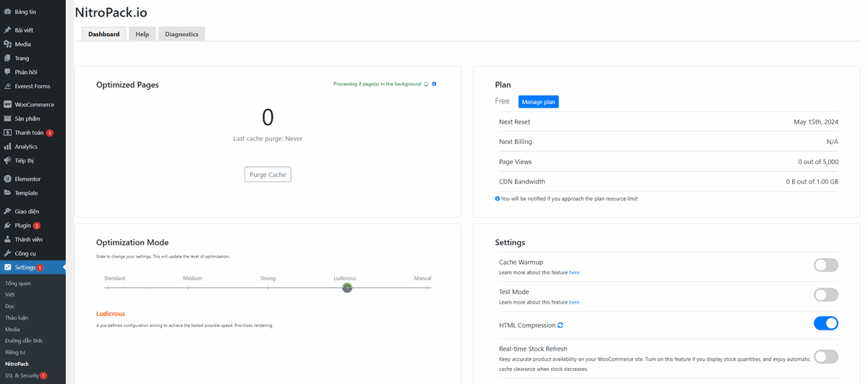Click the Elementor icon
868x384 pixels.
click(x=7, y=179)
